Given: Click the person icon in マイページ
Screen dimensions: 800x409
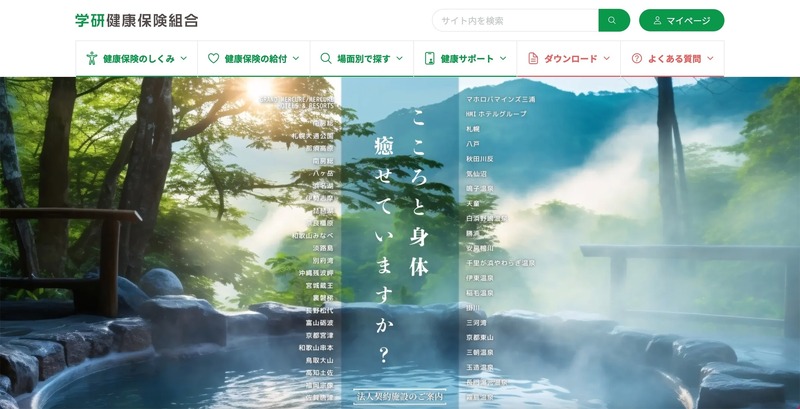Looking at the screenshot, I should [x=656, y=20].
